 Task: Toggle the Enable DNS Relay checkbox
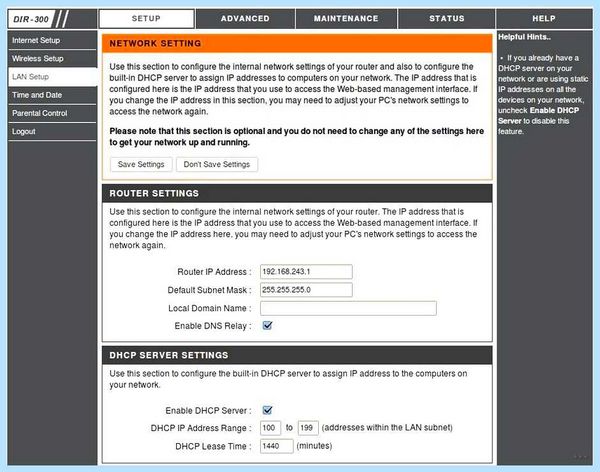point(267,325)
